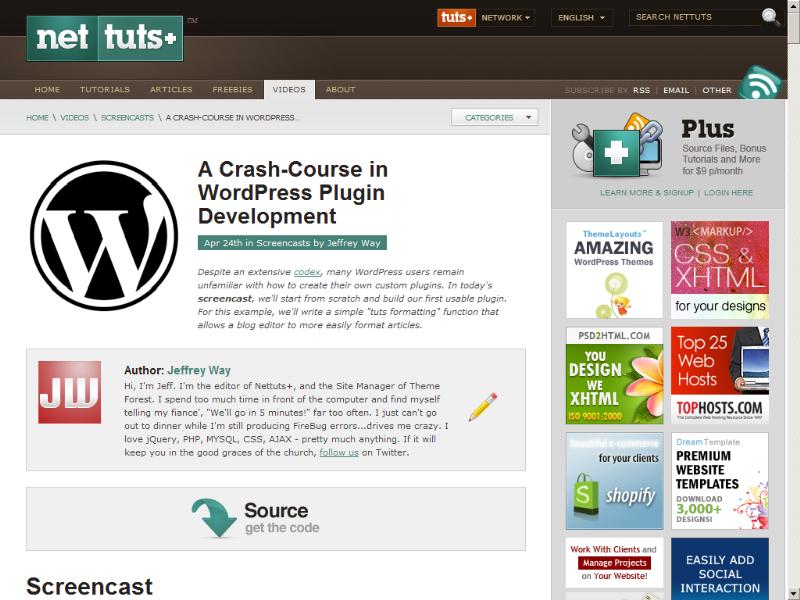Open the PSD2HTML.com ad banner

point(614,376)
